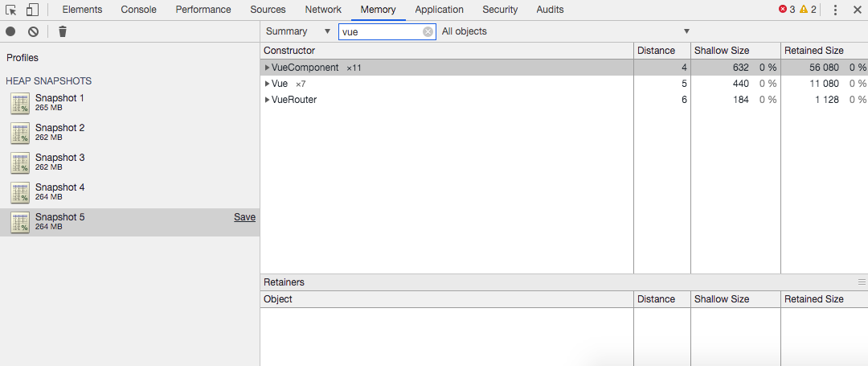
Task: Open the Summary view dropdown
Action: (x=298, y=31)
